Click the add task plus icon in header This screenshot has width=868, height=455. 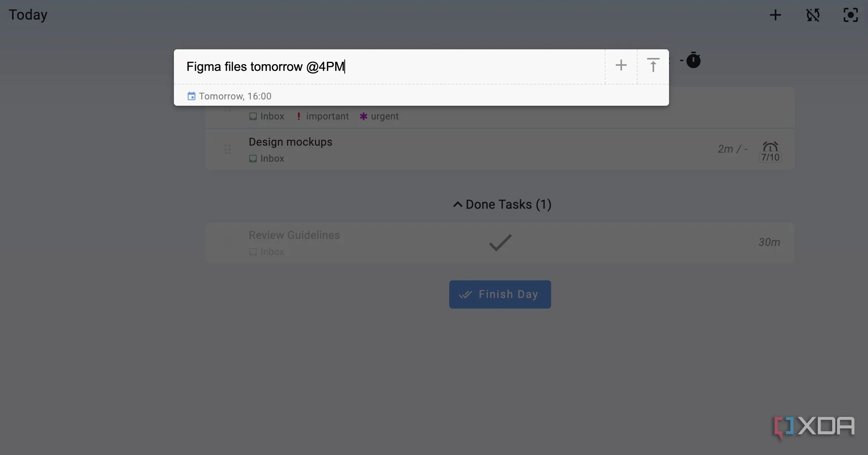(775, 15)
